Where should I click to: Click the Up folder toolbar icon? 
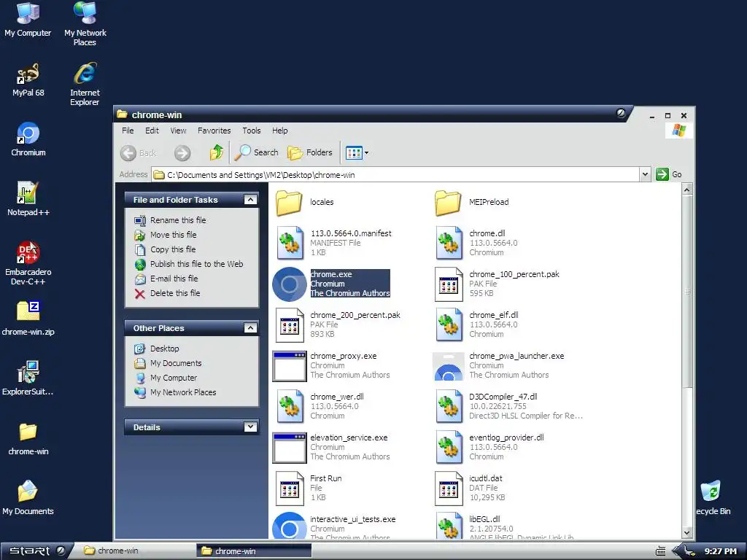(x=216, y=153)
